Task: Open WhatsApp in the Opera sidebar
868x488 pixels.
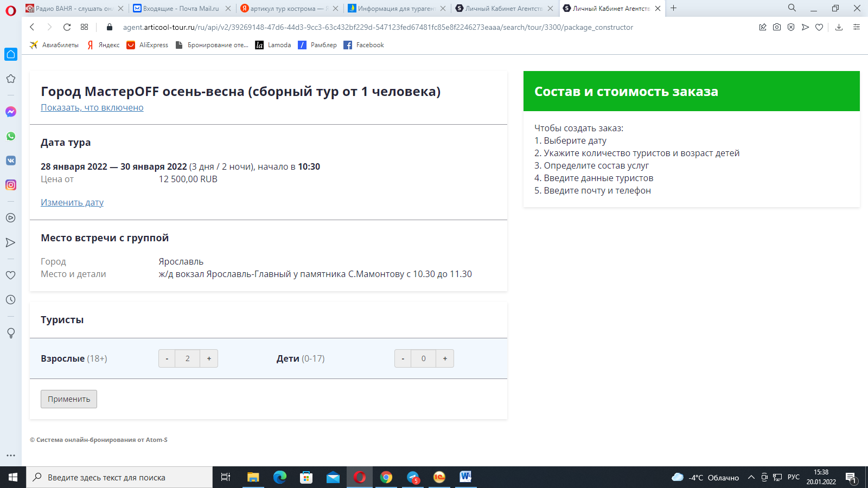Action: 11,136
